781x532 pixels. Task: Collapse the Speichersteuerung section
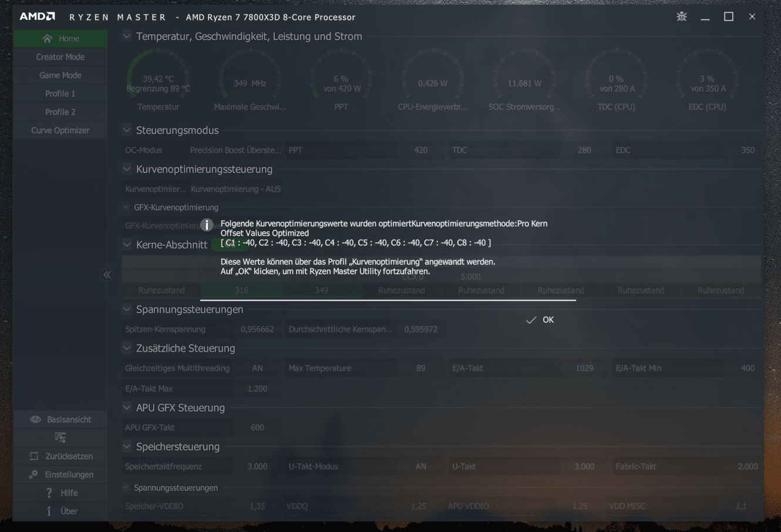tap(126, 446)
